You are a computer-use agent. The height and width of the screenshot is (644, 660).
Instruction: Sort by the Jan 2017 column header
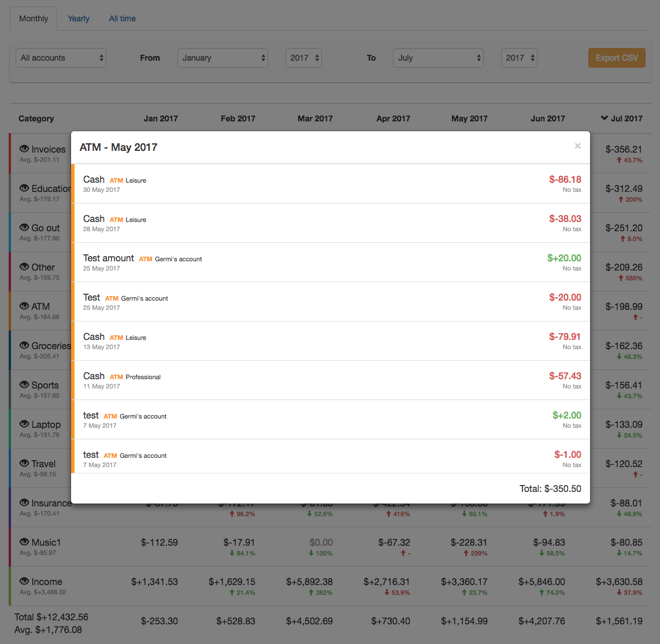[160, 119]
